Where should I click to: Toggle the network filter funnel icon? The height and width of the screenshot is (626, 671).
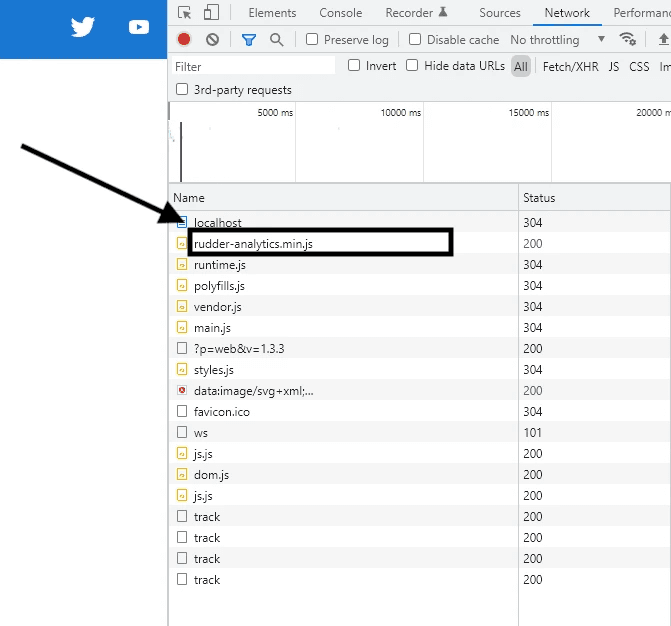click(x=249, y=40)
